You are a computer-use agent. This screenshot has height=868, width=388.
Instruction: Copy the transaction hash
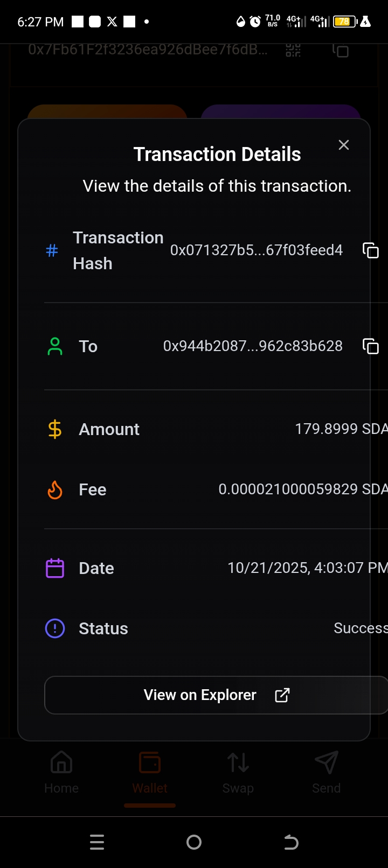point(371,250)
